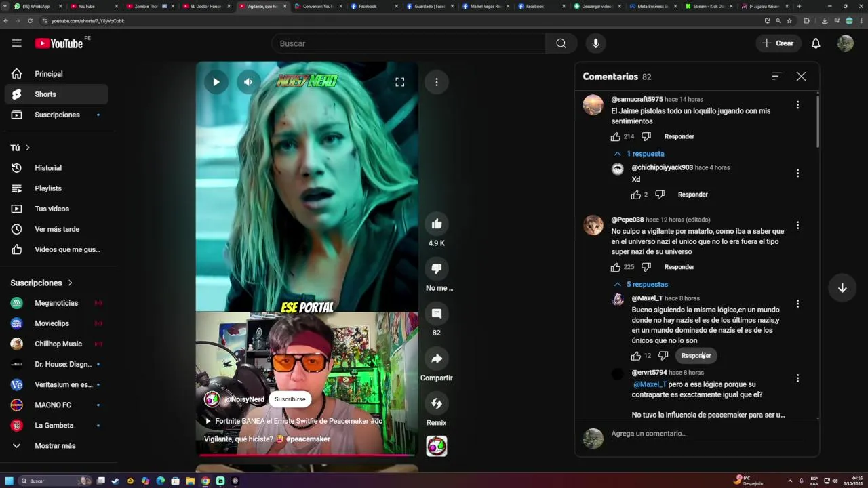Image resolution: width=868 pixels, height=488 pixels.
Task: Open the account avatar menu
Action: click(845, 43)
